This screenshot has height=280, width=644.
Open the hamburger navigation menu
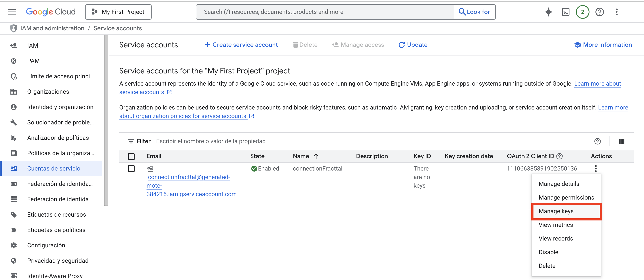click(12, 12)
